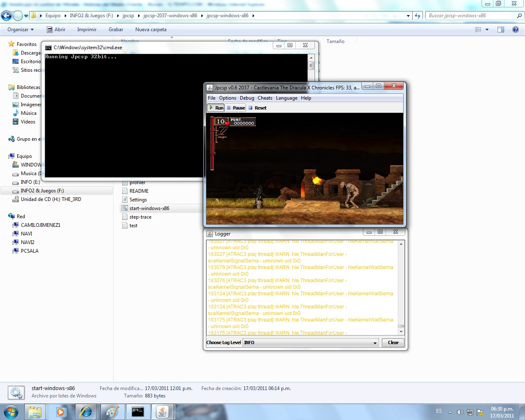Viewport: 525px width, 420px height.
Task: Sort by the Tamaño column header
Action: click(335, 41)
